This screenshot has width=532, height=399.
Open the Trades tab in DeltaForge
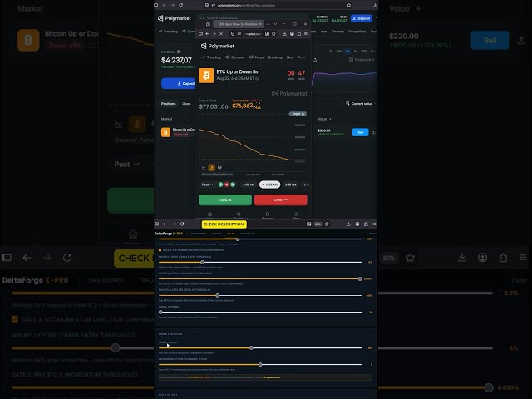[216, 234]
